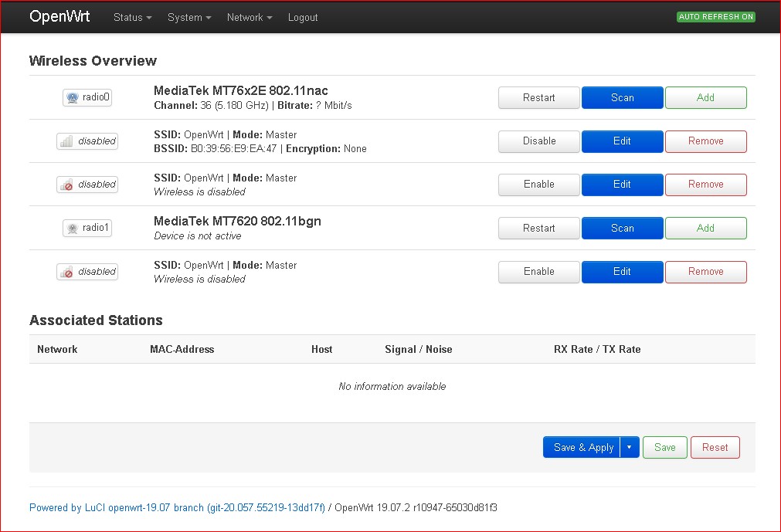The image size is (781, 532).
Task: Expand the System dropdown menu
Action: click(x=189, y=17)
